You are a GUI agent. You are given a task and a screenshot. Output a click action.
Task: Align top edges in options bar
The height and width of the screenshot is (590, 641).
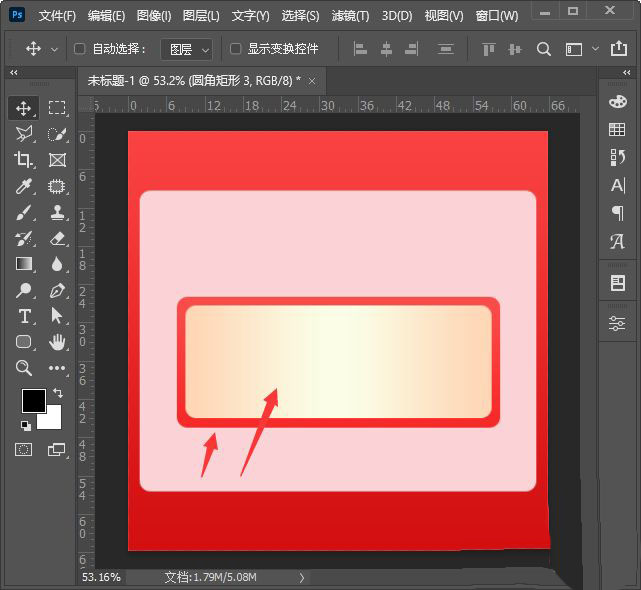[489, 49]
